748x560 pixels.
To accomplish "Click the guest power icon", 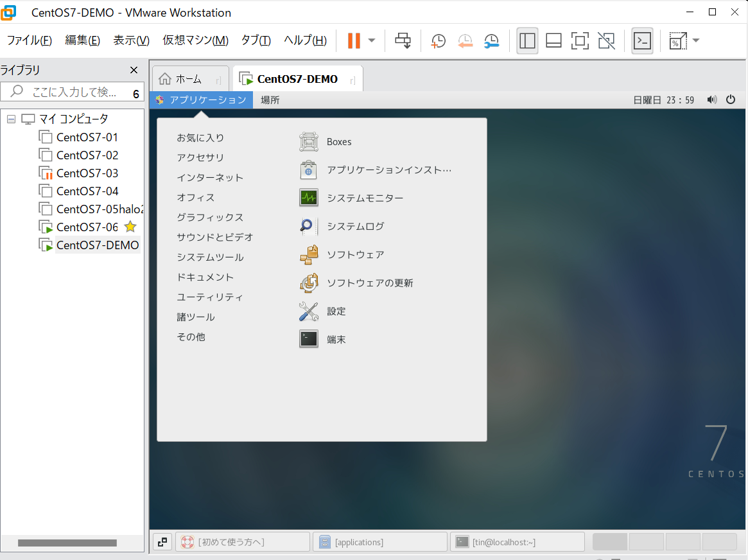I will pyautogui.click(x=731, y=100).
